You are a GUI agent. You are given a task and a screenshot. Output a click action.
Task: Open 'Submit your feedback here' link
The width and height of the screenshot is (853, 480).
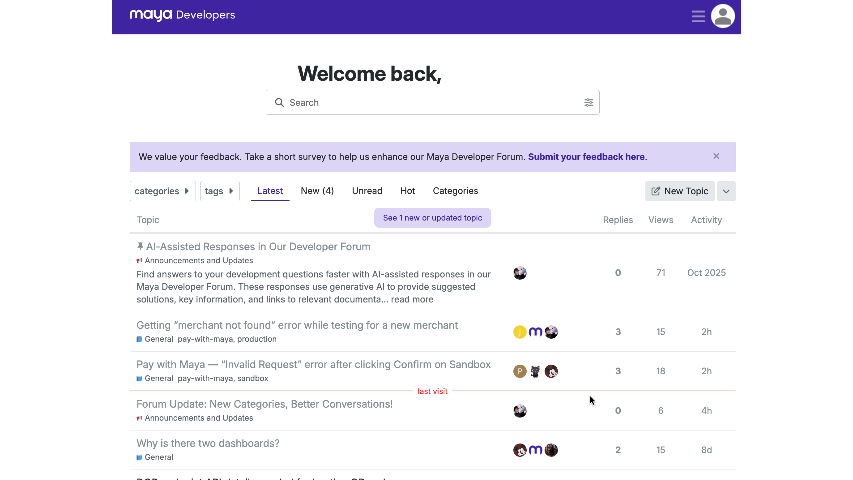(x=588, y=157)
